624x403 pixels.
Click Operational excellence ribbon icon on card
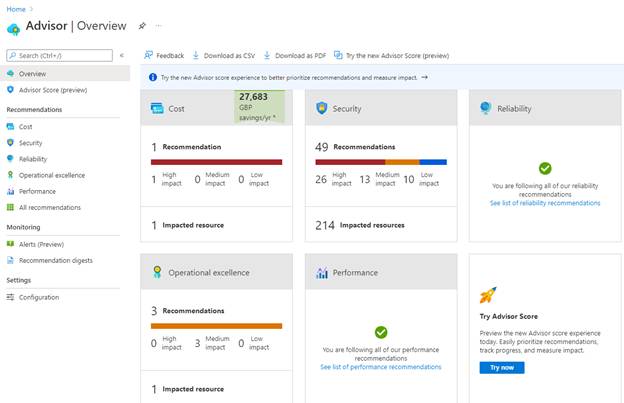[157, 272]
